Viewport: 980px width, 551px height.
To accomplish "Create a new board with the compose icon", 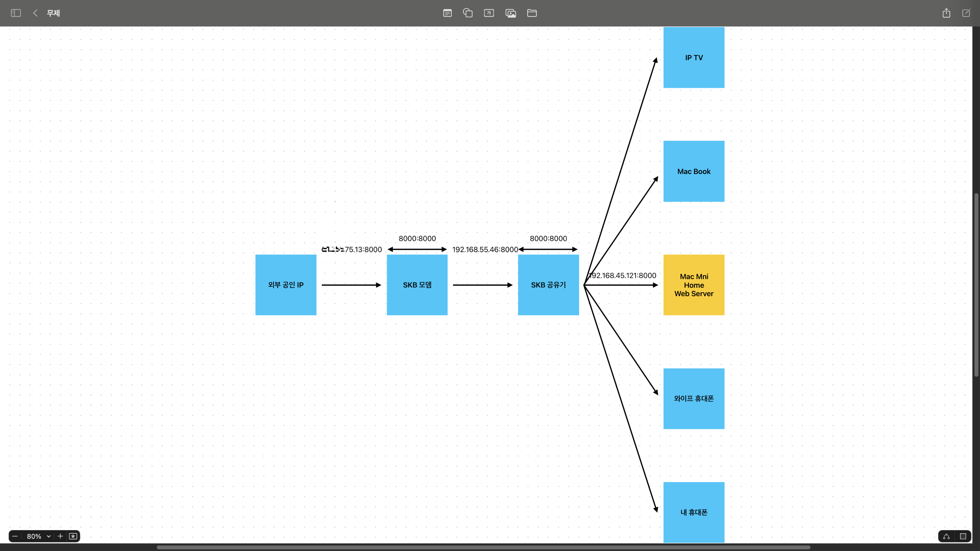I will 966,13.
